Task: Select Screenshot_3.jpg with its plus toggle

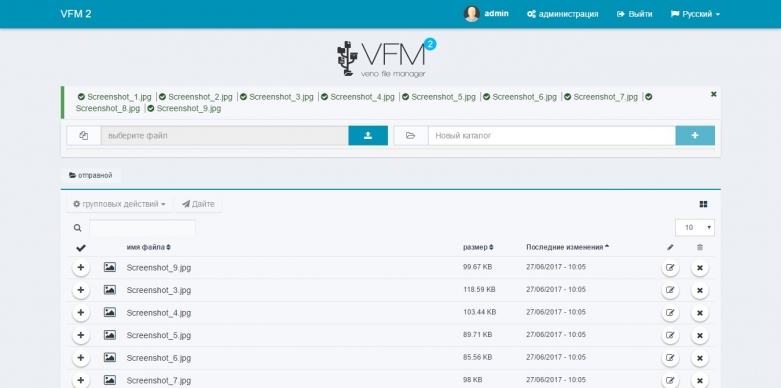Action: [81, 290]
